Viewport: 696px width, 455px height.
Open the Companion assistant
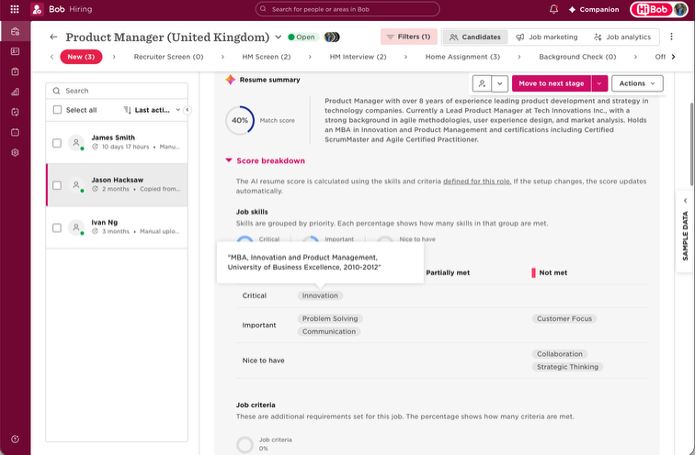coord(593,9)
